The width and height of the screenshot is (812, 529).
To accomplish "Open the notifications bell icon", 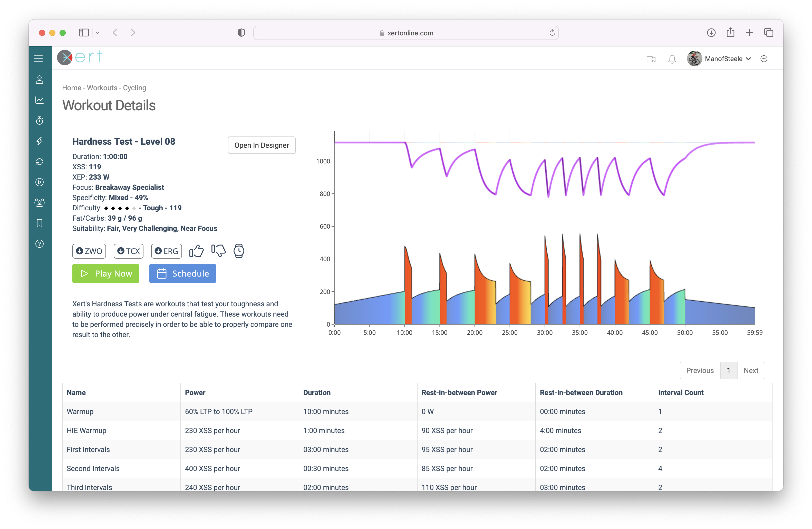I will (x=672, y=59).
